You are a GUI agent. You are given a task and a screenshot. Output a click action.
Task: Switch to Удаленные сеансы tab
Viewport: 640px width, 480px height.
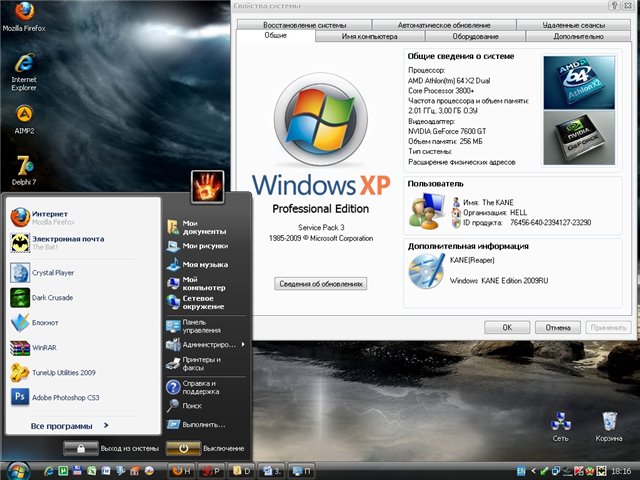tap(573, 25)
